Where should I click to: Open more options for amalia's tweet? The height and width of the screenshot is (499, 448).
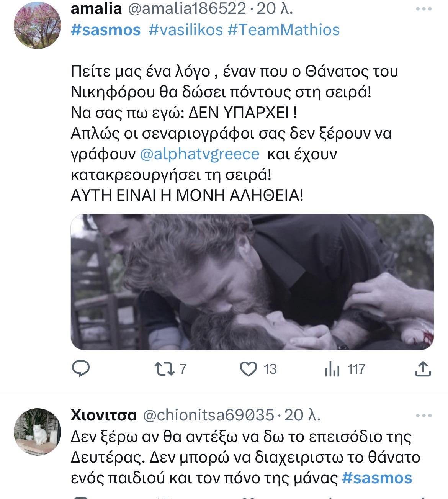coord(423,9)
